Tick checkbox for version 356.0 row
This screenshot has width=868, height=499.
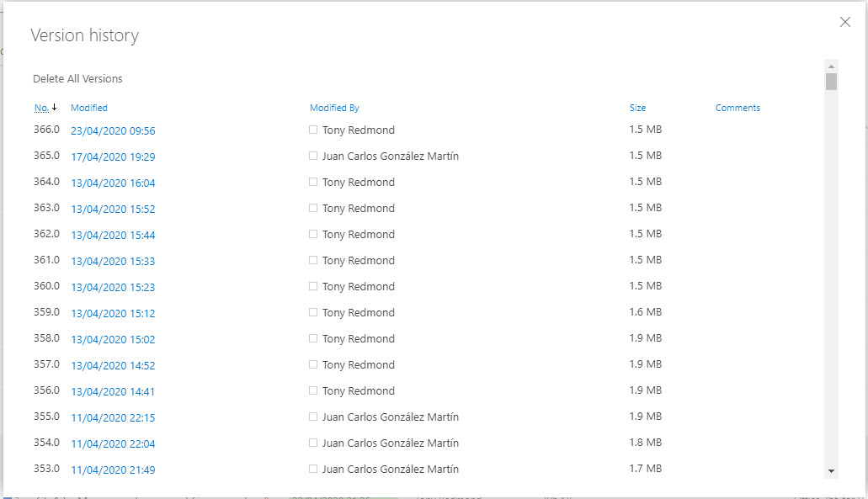(x=313, y=390)
